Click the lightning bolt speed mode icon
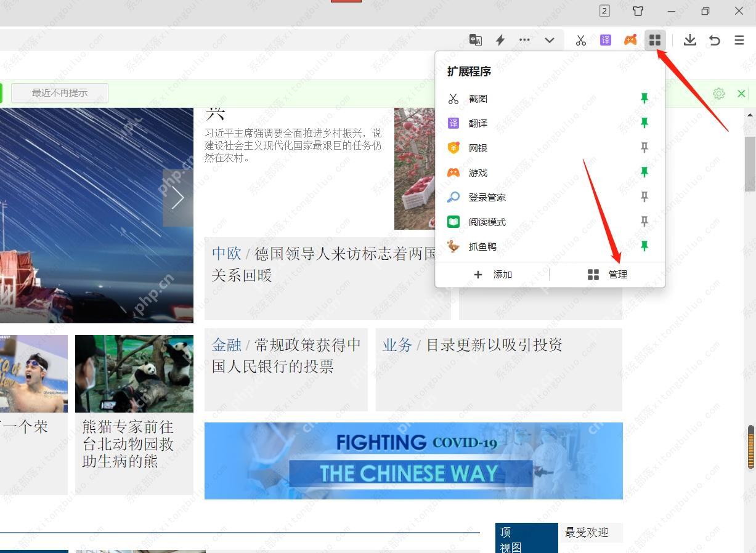The image size is (756, 553). pyautogui.click(x=500, y=40)
